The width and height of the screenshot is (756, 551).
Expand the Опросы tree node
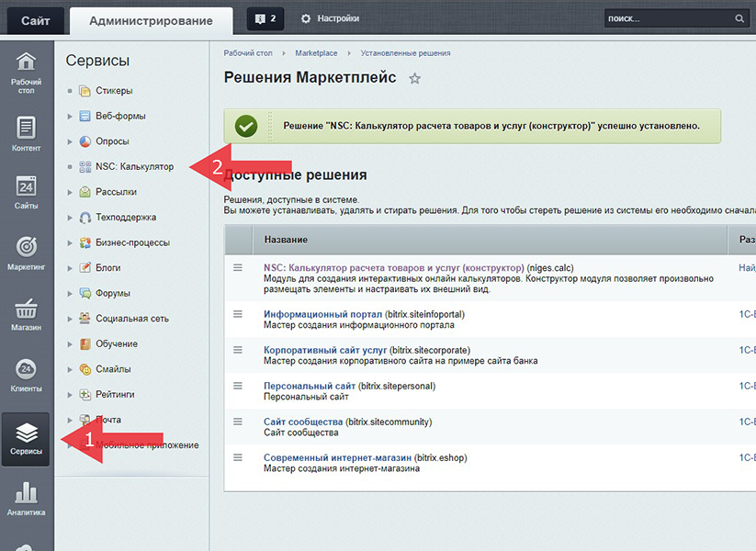click(x=70, y=141)
